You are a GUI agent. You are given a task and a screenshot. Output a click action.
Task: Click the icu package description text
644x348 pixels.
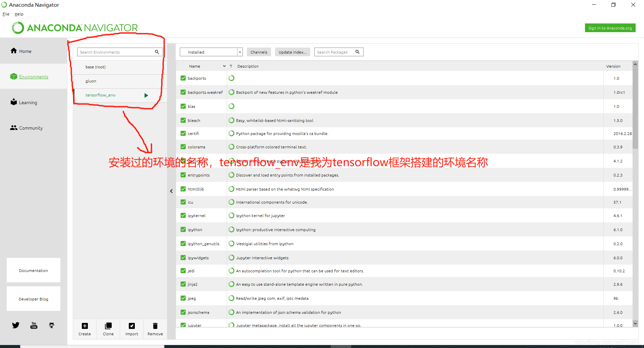272,202
